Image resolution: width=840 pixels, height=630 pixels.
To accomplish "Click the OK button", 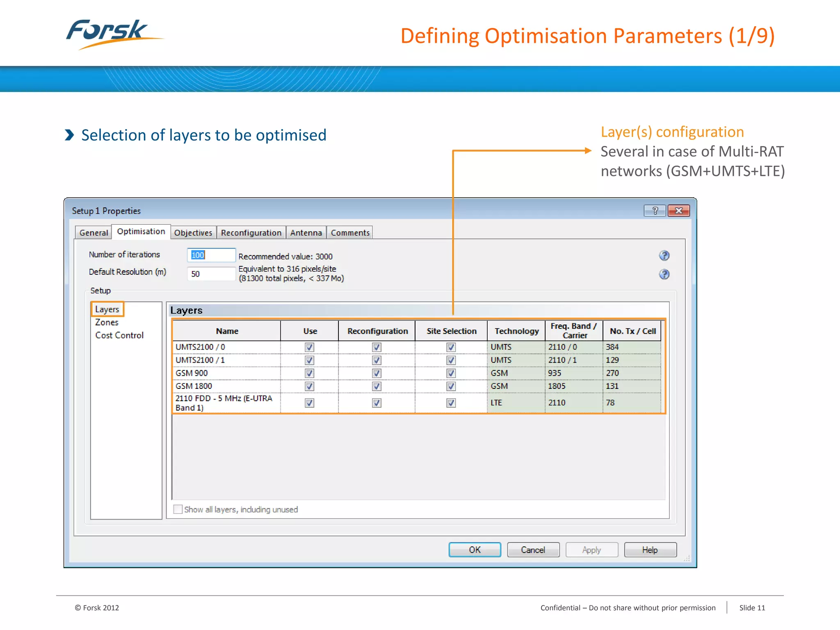I will pyautogui.click(x=475, y=550).
